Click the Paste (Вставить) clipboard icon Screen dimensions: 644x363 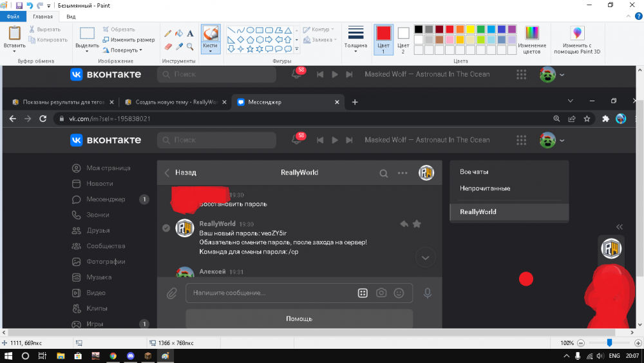pos(14,33)
